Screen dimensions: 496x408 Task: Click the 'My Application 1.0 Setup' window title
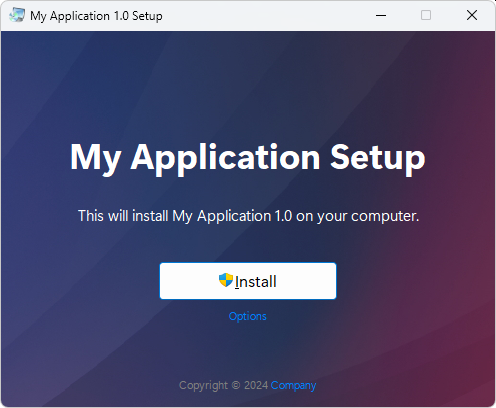(x=96, y=16)
